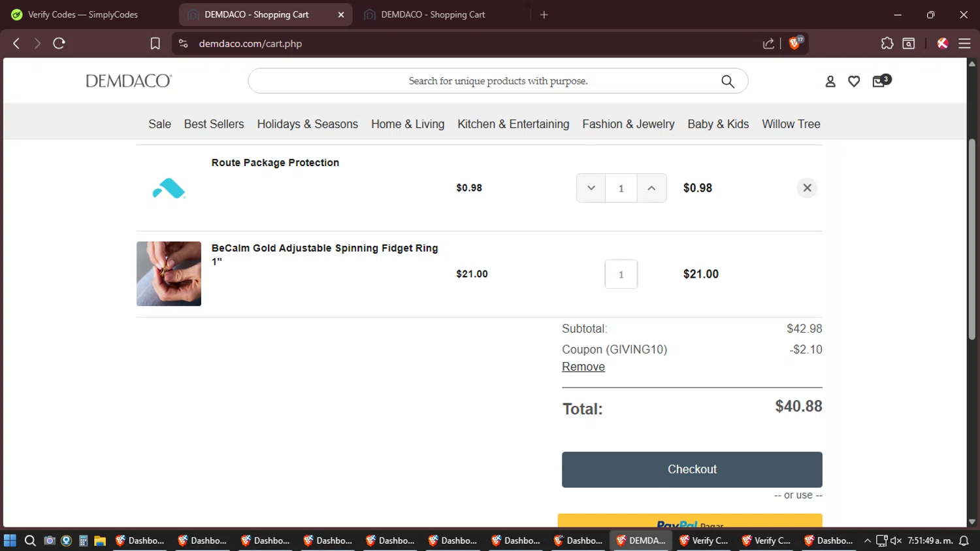Click the Fidget Ring quantity field

tap(621, 275)
